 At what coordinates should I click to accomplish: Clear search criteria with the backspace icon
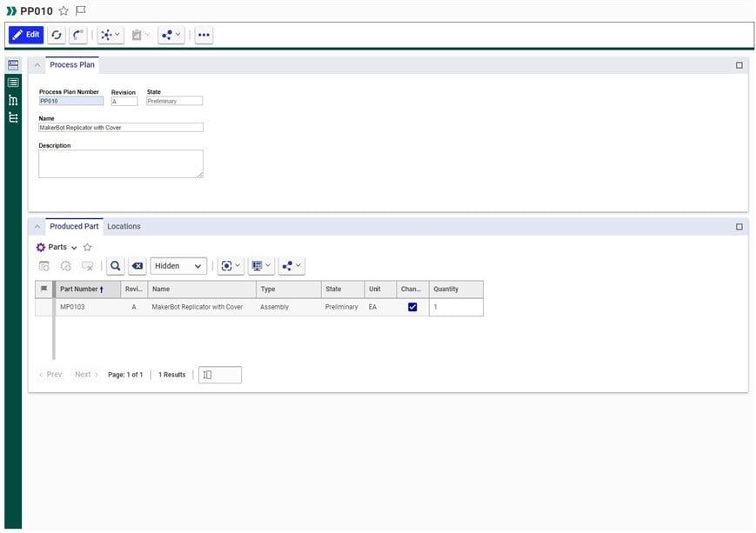pos(137,266)
